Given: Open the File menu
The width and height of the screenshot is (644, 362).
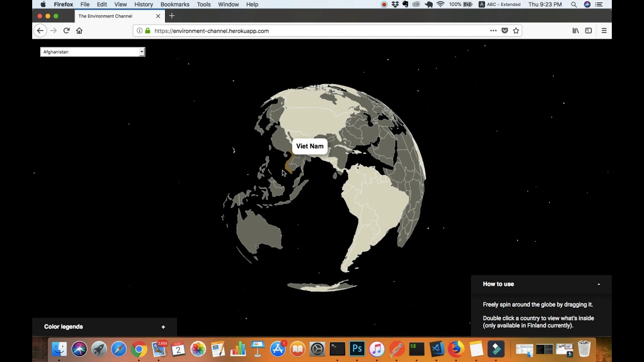Looking at the screenshot, I should pyautogui.click(x=85, y=5).
